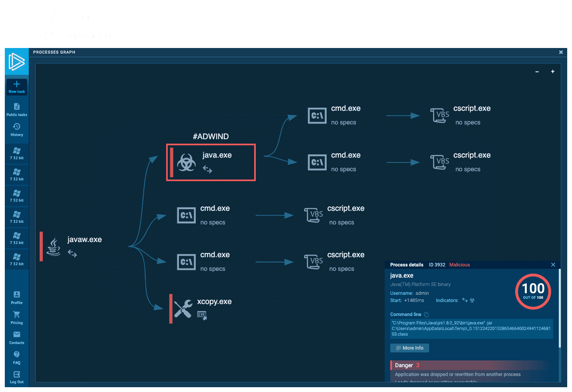Click the More Info button
Image resolution: width=572 pixels, height=392 pixels.
coord(409,348)
